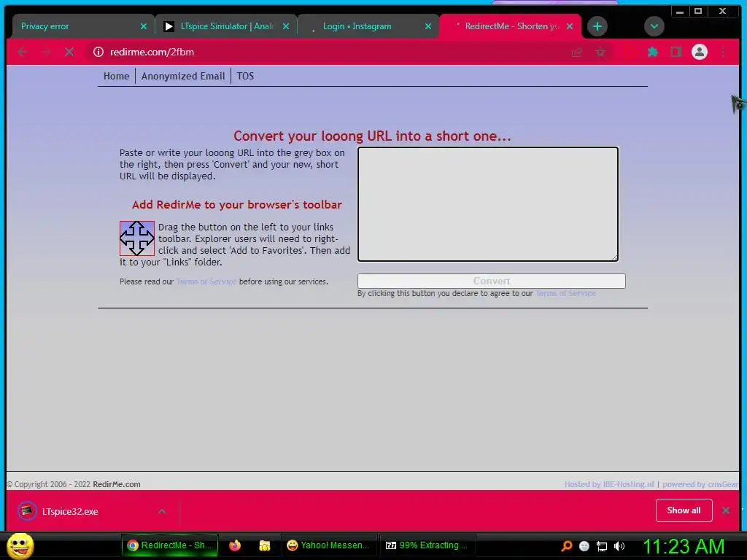
Task: Click the red circular extension icon
Action: click(x=630, y=52)
